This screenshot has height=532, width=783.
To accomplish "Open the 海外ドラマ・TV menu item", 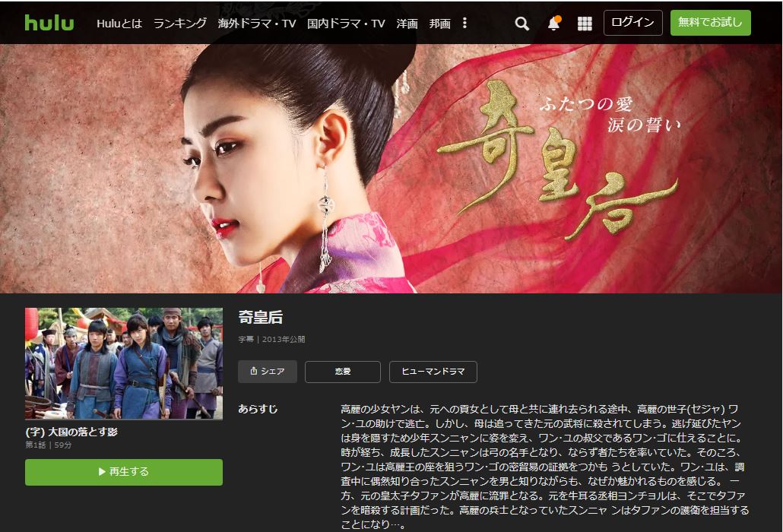I will coord(257,24).
